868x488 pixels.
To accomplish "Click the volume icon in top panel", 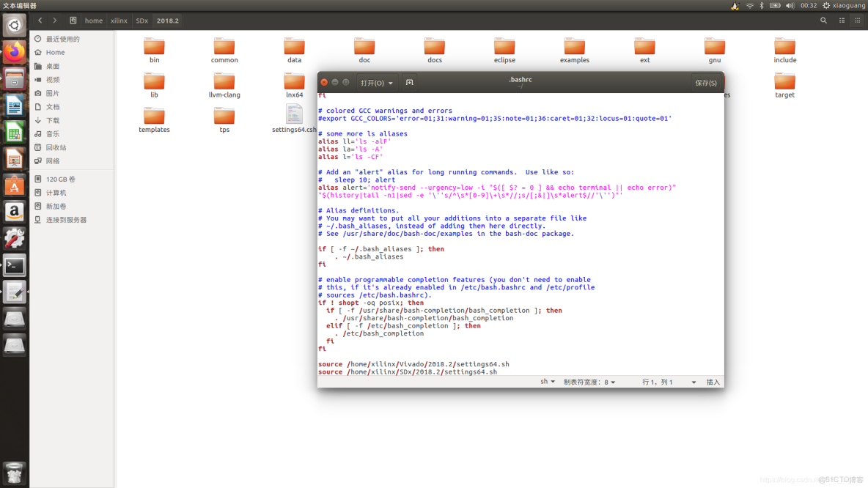I will (790, 5).
